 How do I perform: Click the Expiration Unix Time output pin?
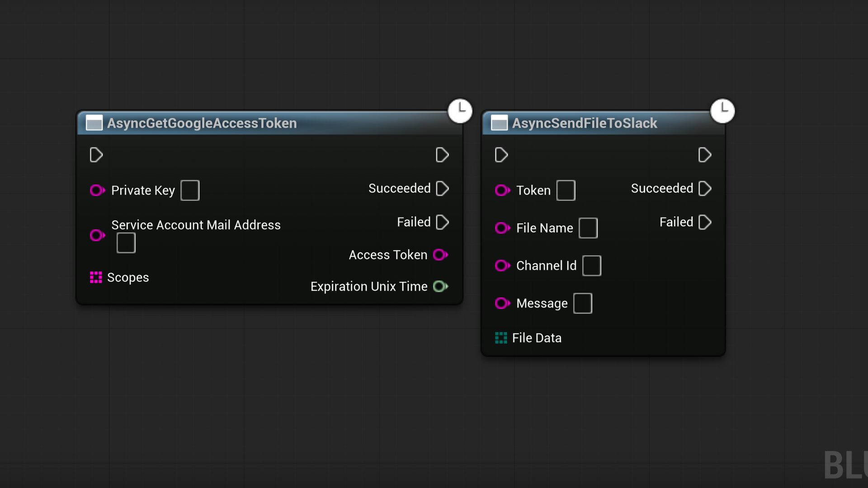pos(440,286)
